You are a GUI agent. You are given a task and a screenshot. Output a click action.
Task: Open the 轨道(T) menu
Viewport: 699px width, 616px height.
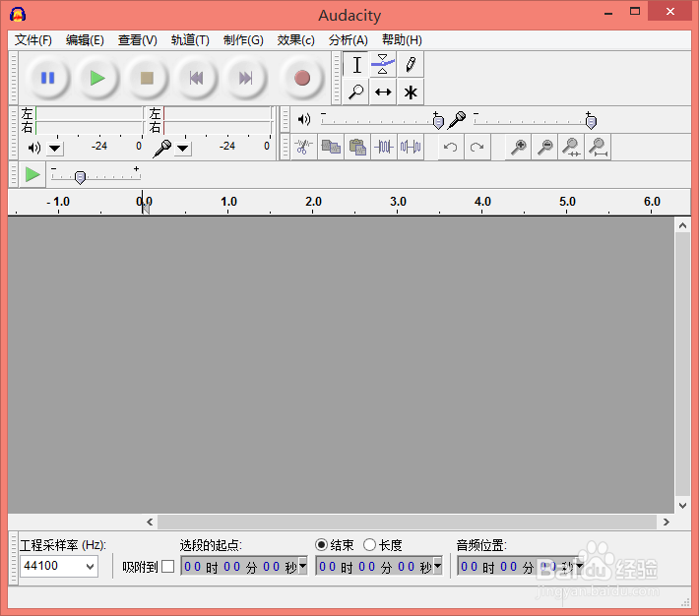click(190, 40)
